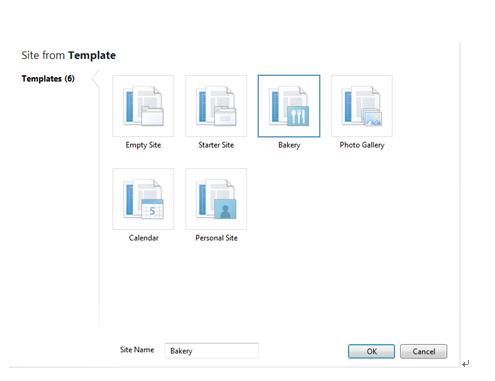
Task: Open the Templates (6) category
Action: [48, 79]
